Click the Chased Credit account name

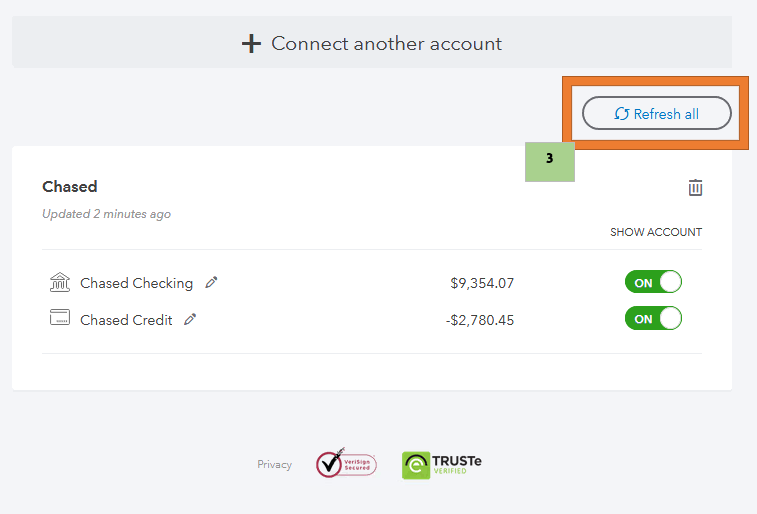(x=126, y=320)
